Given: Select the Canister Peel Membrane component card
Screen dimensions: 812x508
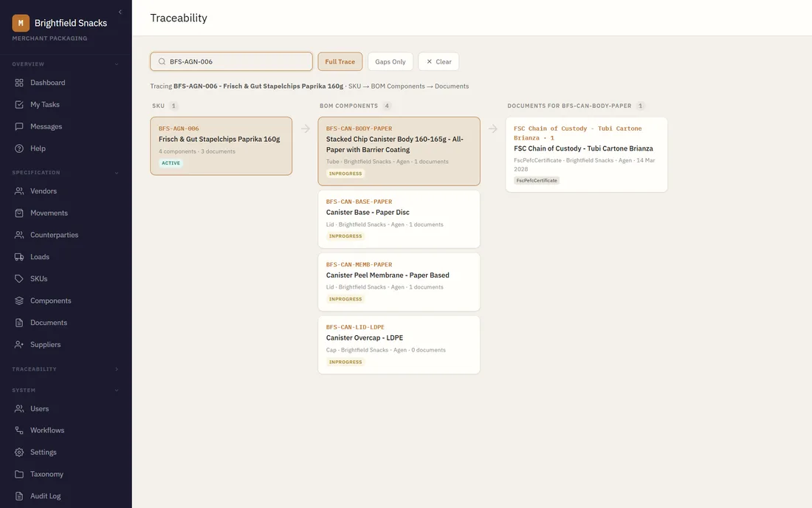Looking at the screenshot, I should [399, 282].
